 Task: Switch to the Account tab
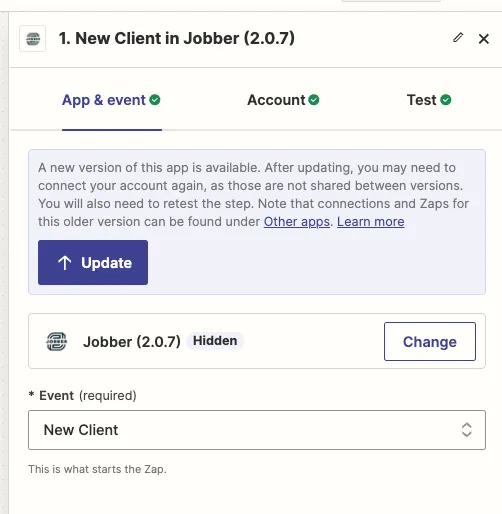pyautogui.click(x=283, y=100)
